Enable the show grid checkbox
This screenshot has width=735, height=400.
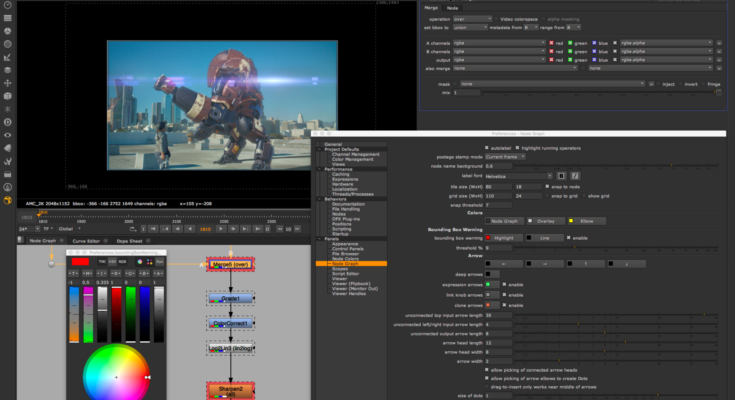click(584, 196)
